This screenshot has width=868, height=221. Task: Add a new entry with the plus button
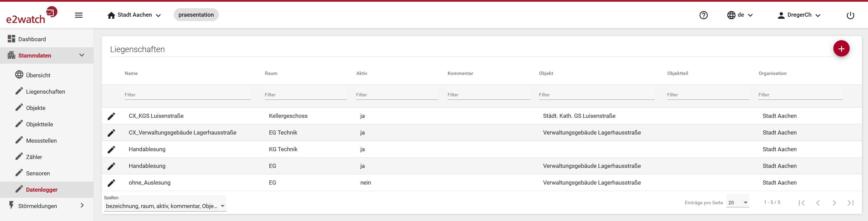841,49
